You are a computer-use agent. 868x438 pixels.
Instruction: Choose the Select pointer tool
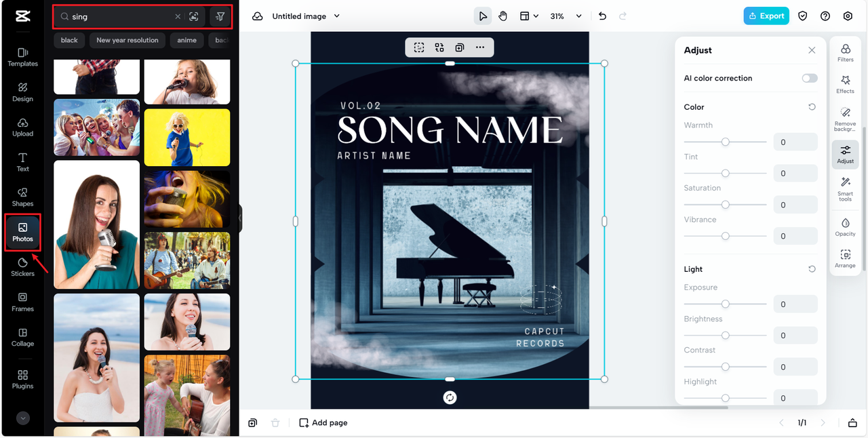(482, 16)
